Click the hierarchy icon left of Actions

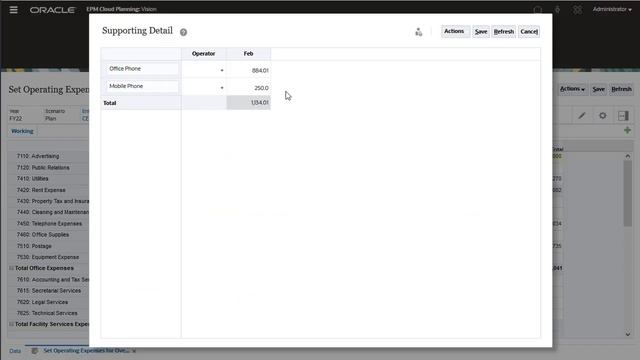pos(418,32)
